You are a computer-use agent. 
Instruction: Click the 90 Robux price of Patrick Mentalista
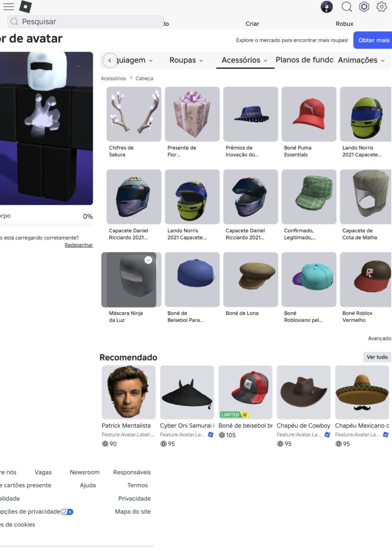click(x=109, y=444)
